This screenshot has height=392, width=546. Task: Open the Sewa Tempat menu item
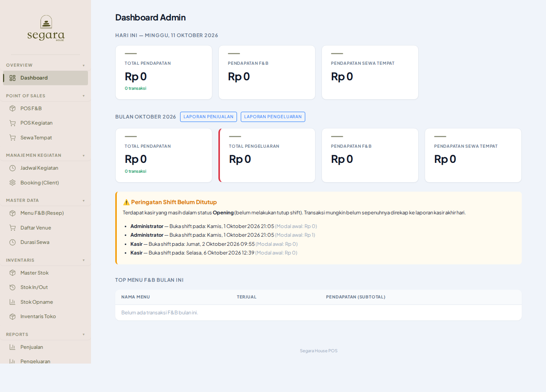[x=45, y=137]
